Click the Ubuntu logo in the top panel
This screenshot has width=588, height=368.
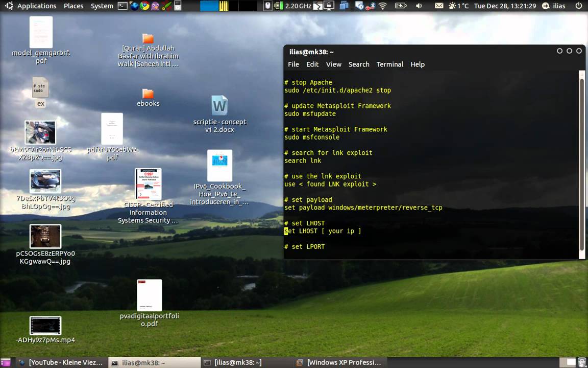pyautogui.click(x=8, y=6)
